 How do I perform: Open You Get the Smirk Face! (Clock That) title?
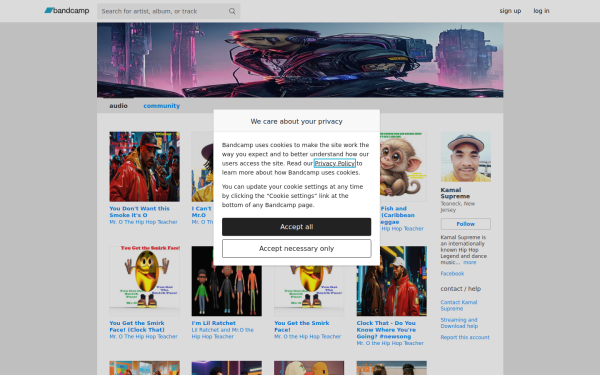[137, 326]
